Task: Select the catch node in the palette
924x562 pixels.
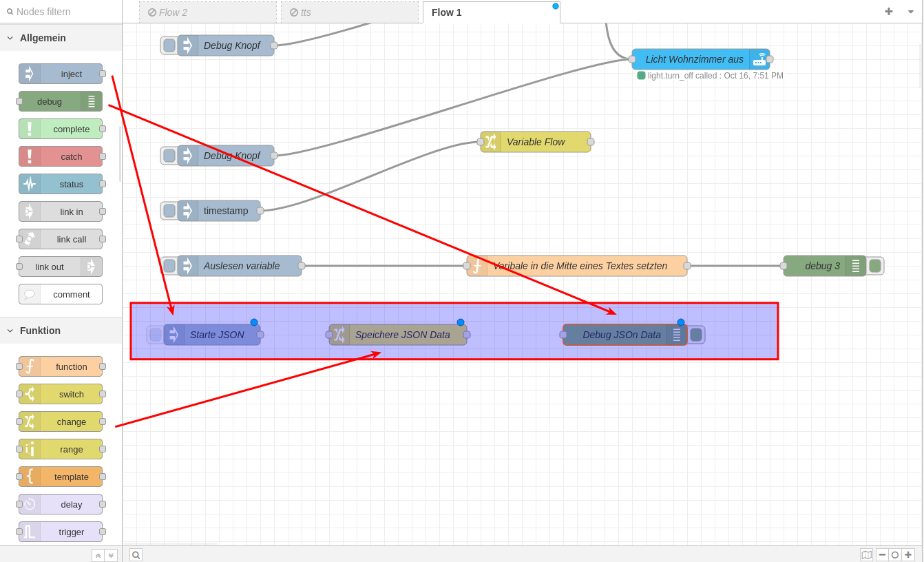Action: point(61,156)
